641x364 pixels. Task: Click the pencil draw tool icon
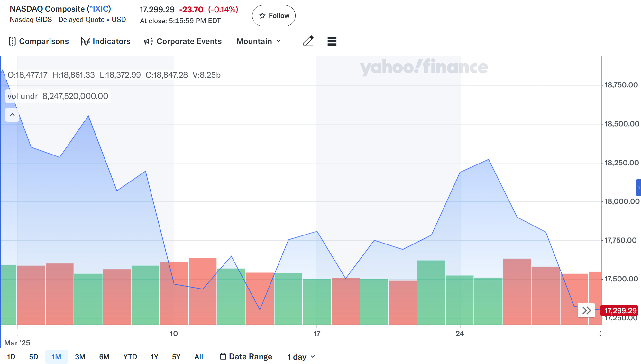[x=308, y=41]
